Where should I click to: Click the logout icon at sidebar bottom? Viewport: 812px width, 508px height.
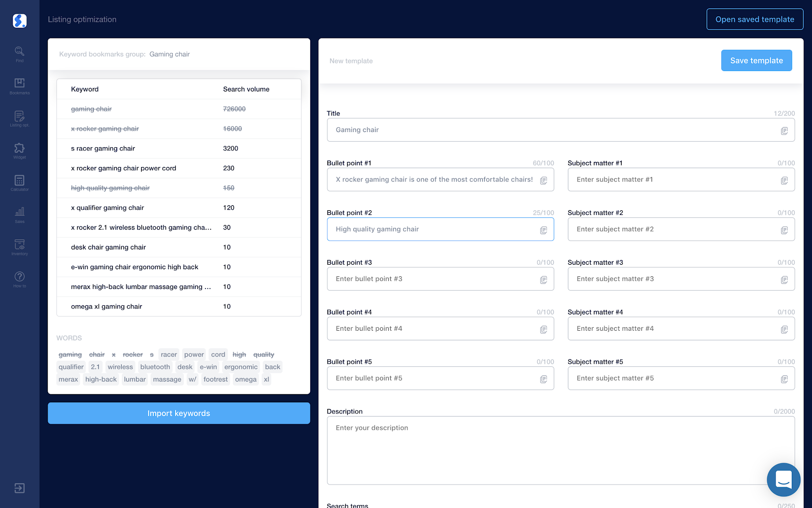tap(20, 488)
